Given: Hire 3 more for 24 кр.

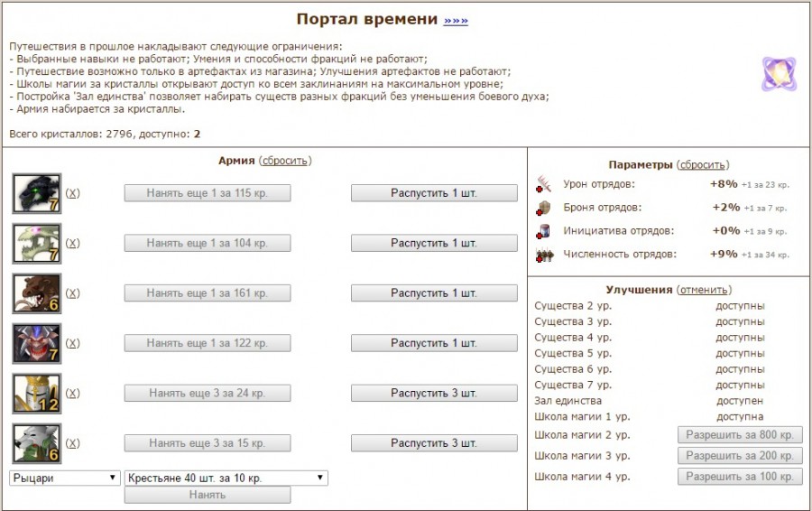Looking at the screenshot, I should [x=208, y=394].
